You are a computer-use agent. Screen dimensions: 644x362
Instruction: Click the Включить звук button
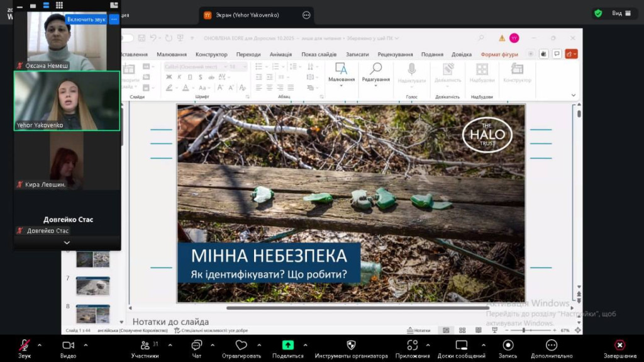tap(86, 20)
